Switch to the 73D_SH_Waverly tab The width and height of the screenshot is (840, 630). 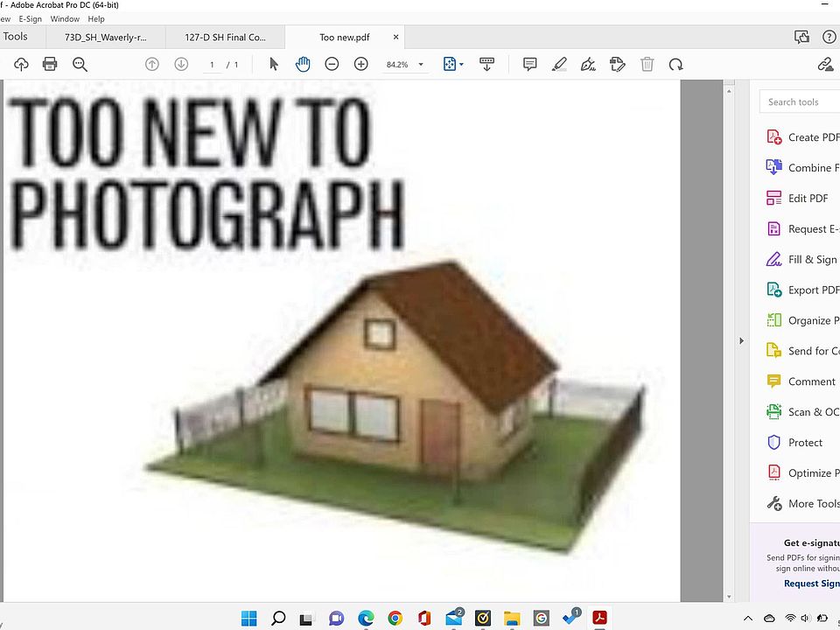[x=106, y=37]
